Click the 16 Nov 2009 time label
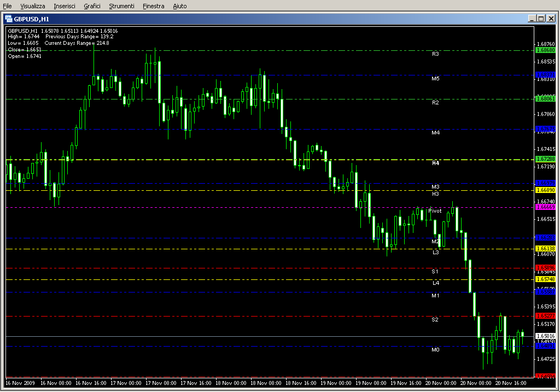Screen dimensions: 560x392 coord(20,383)
